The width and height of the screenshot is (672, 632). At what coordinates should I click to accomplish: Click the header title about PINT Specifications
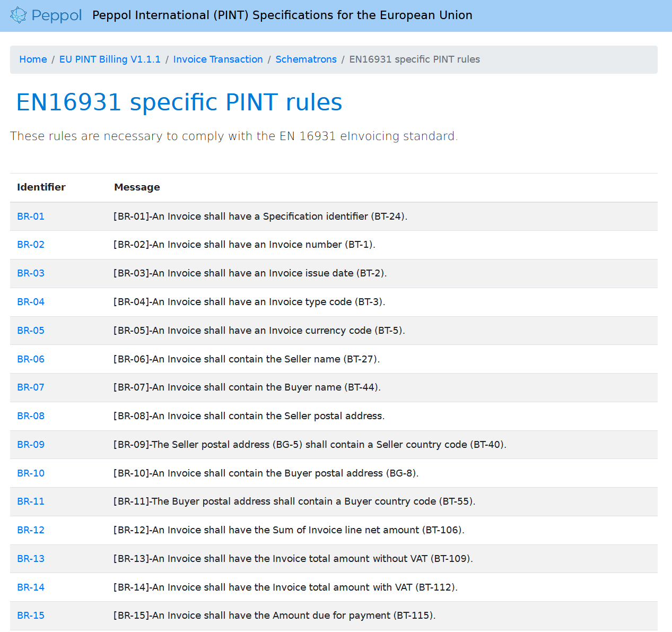coord(282,15)
